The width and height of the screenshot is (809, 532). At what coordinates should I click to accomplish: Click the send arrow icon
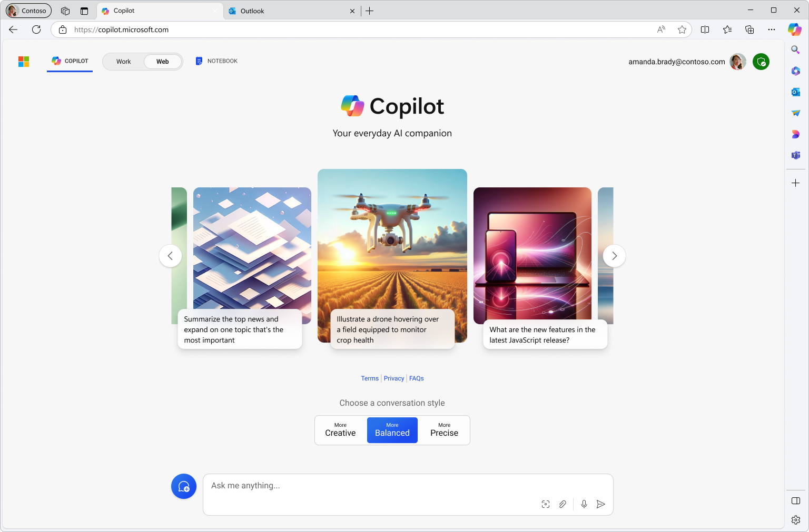[x=600, y=504]
